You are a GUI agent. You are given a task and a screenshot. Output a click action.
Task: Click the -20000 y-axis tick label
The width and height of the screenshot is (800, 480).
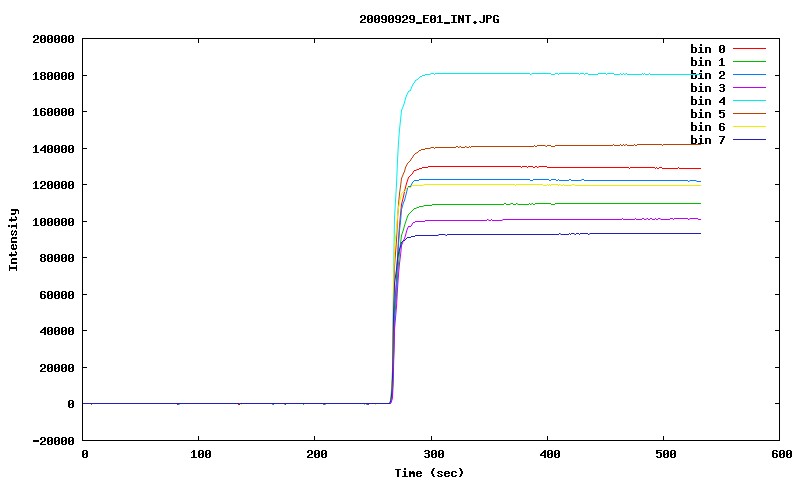click(x=53, y=441)
